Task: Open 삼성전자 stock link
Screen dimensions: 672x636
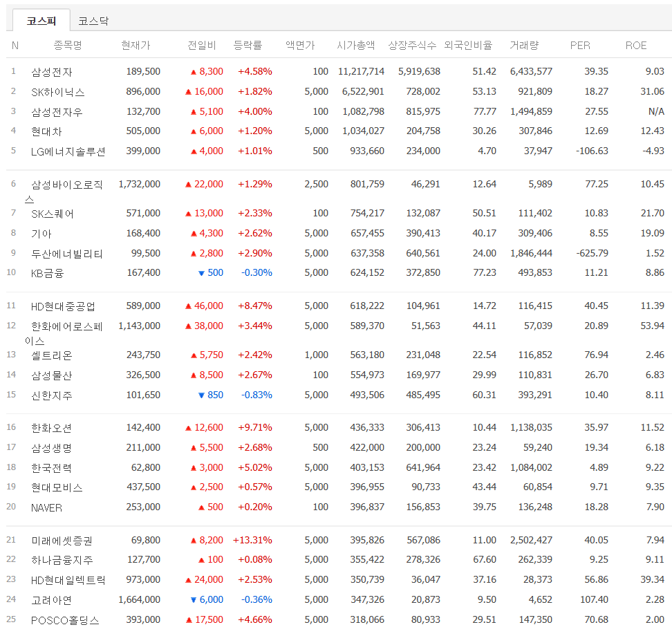Action: [51, 72]
